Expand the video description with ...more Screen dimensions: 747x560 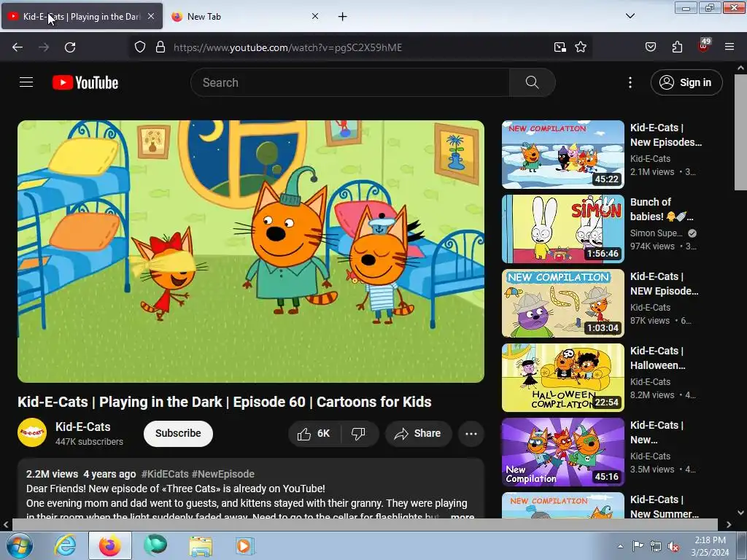coord(462,516)
